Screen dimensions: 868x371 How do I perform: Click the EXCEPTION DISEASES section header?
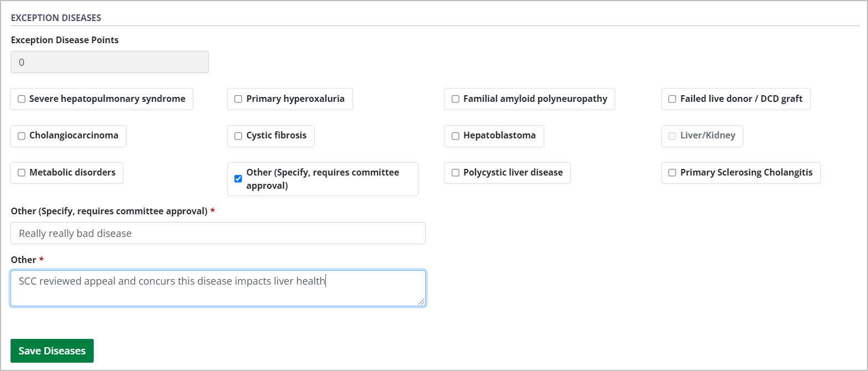pos(56,17)
